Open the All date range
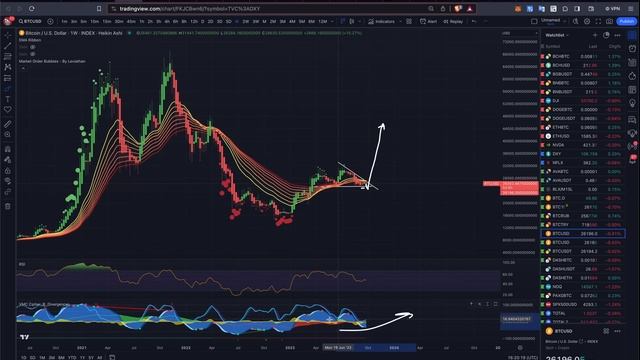Screen dimensions: 640x360 pyautogui.click(x=99, y=358)
